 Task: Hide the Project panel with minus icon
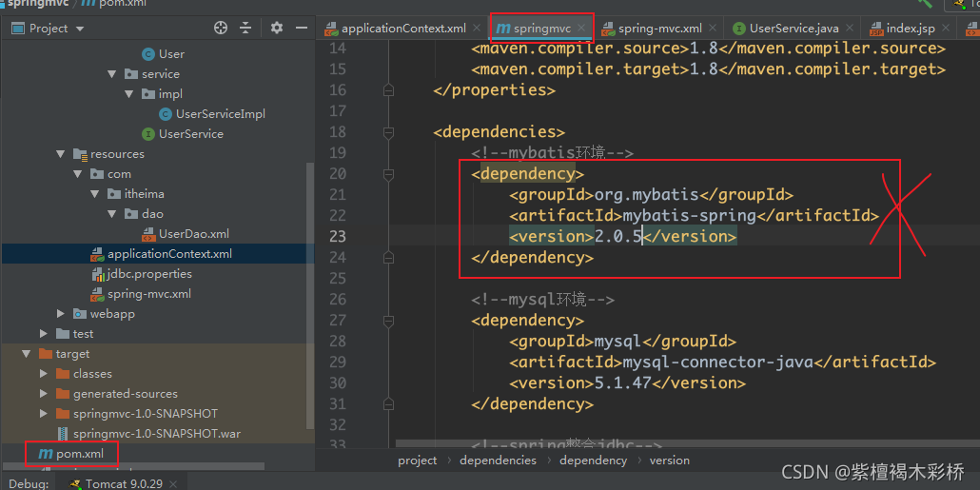point(302,29)
